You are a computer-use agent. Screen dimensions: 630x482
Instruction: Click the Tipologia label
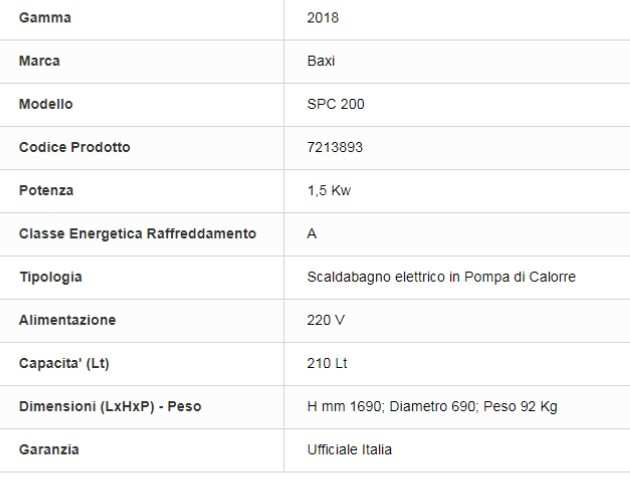[x=51, y=277]
